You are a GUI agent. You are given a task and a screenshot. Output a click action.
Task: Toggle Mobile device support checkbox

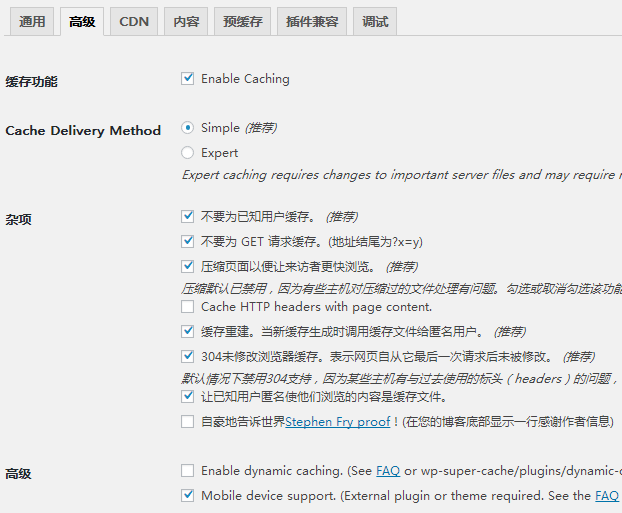coord(187,496)
